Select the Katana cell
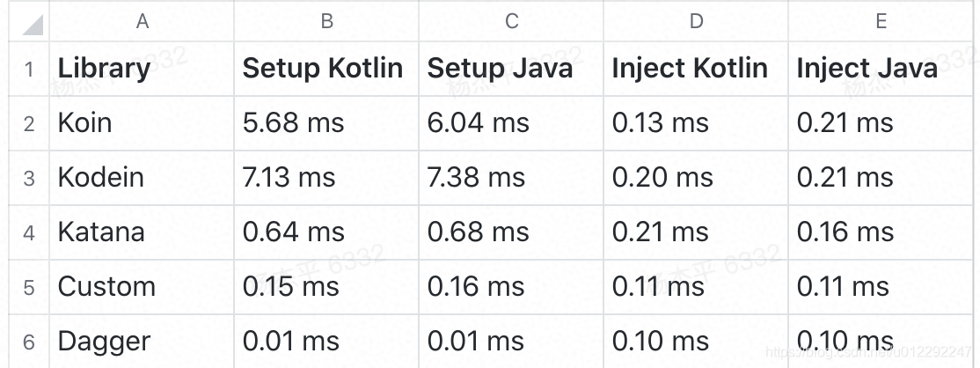 pos(142,232)
